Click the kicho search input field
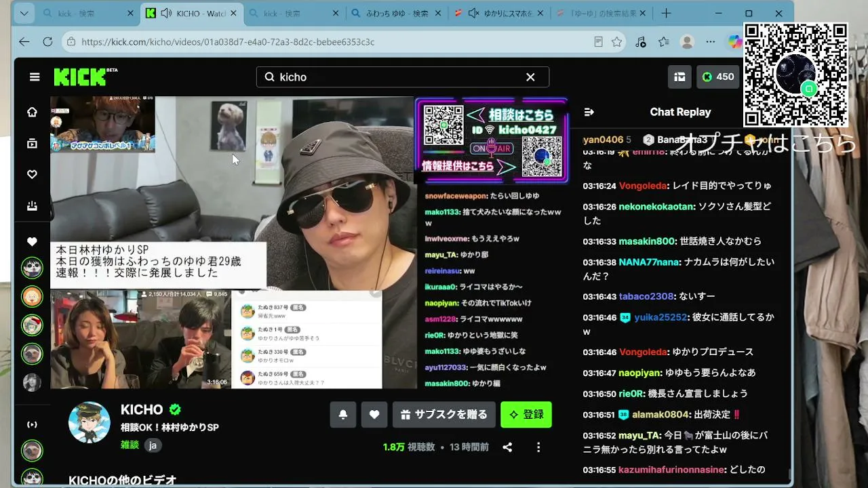 tap(402, 77)
